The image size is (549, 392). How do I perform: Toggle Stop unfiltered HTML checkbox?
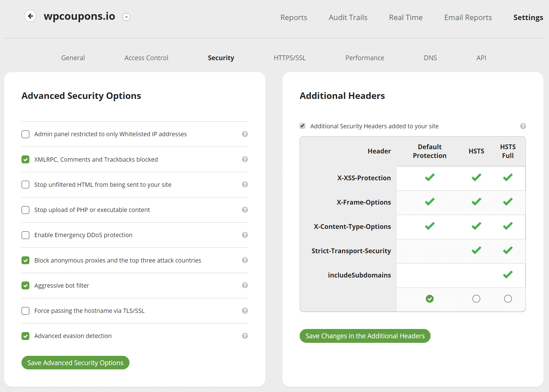point(25,184)
